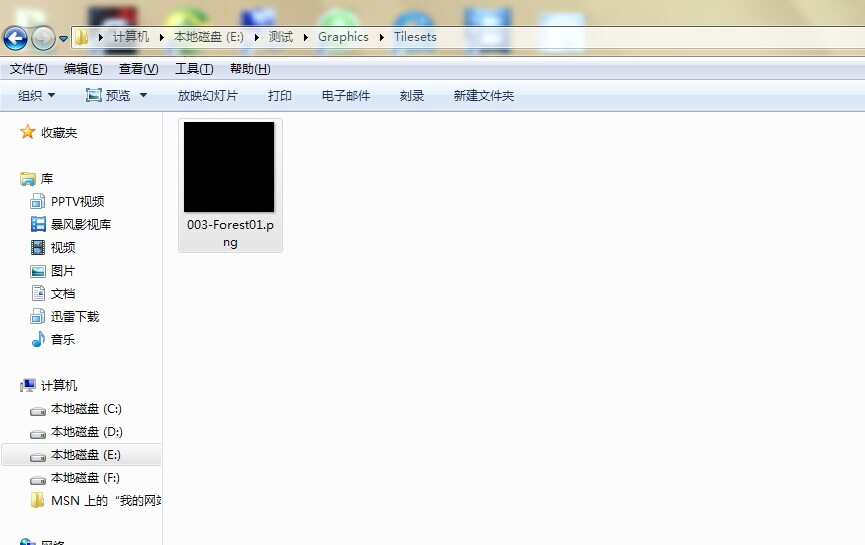Click the filmstrip icon beside 视频

pos(38,247)
